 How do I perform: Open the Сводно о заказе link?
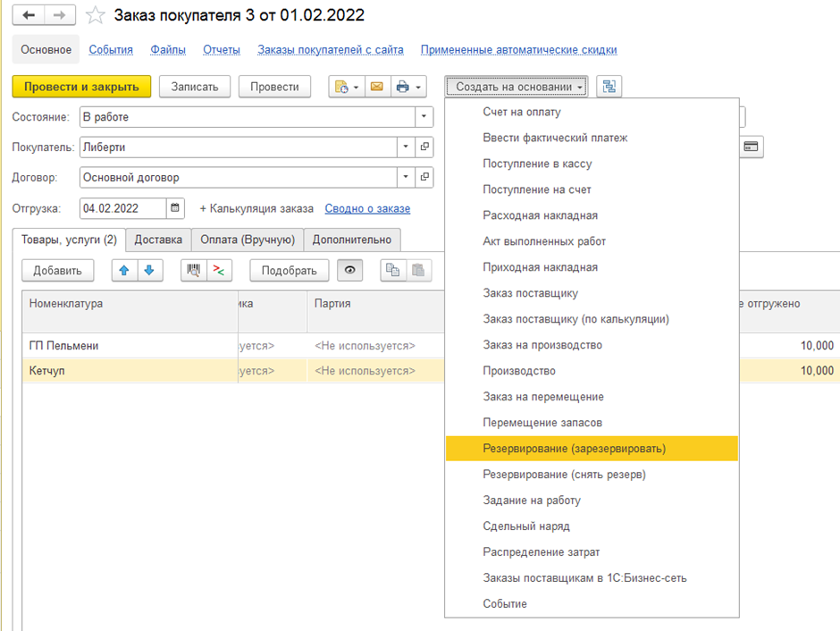click(x=367, y=209)
